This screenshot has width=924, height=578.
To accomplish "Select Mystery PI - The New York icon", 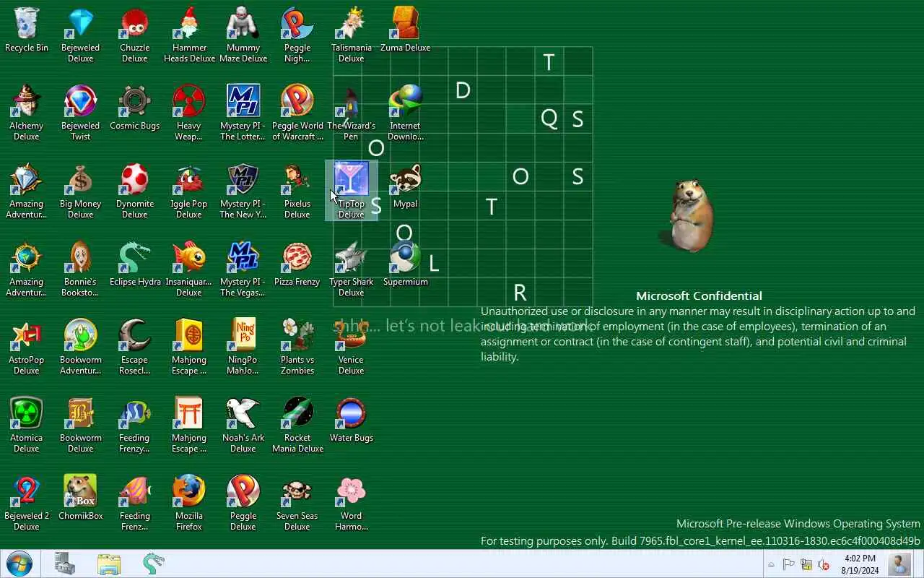I will pyautogui.click(x=243, y=191).
